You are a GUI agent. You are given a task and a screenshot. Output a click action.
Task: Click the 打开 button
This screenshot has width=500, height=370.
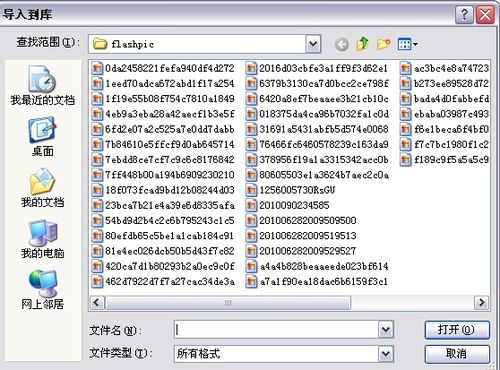point(457,330)
